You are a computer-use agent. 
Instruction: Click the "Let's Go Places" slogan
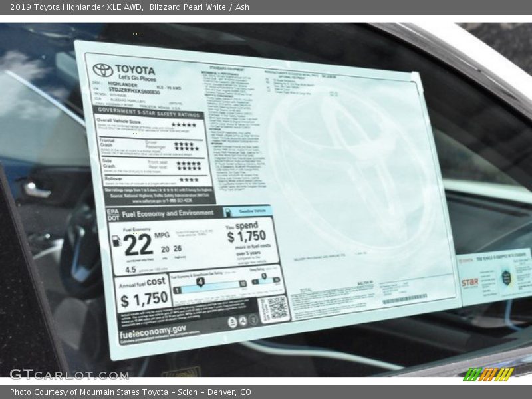click(x=137, y=78)
